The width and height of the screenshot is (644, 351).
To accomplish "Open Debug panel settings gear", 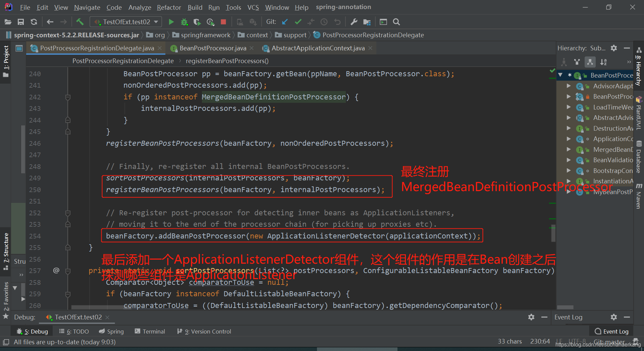I will click(531, 317).
